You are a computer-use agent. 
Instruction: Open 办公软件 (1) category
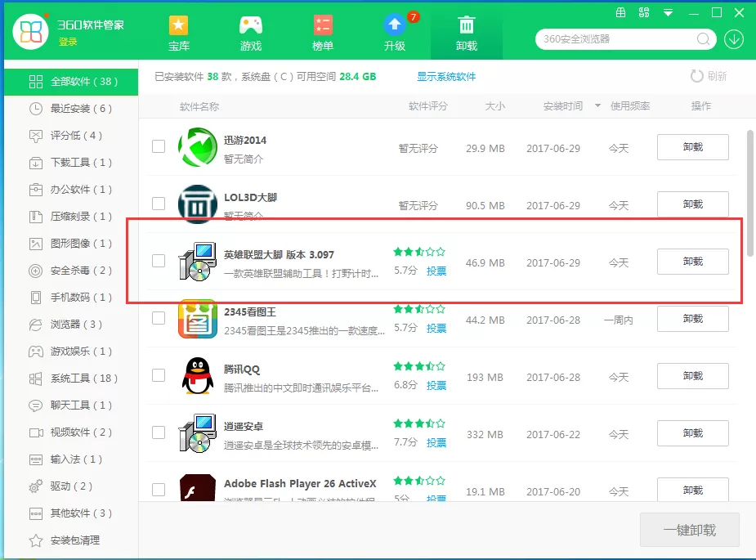(x=71, y=190)
